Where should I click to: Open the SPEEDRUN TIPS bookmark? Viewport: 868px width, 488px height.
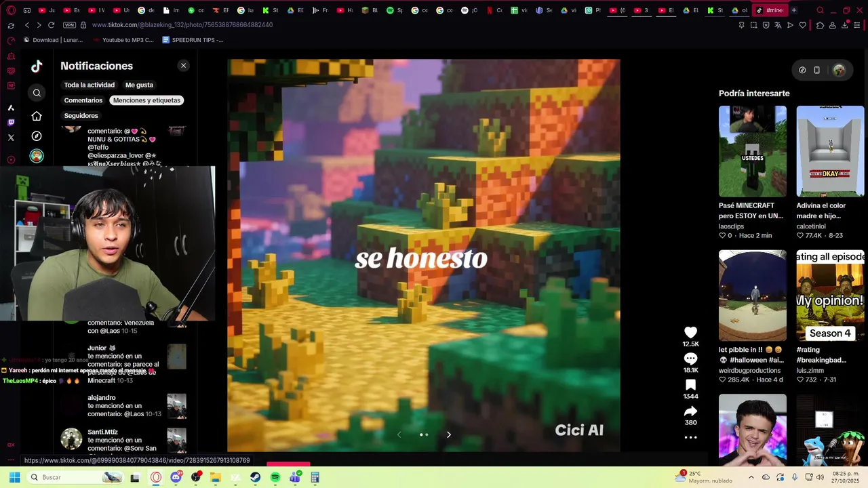[x=193, y=40]
